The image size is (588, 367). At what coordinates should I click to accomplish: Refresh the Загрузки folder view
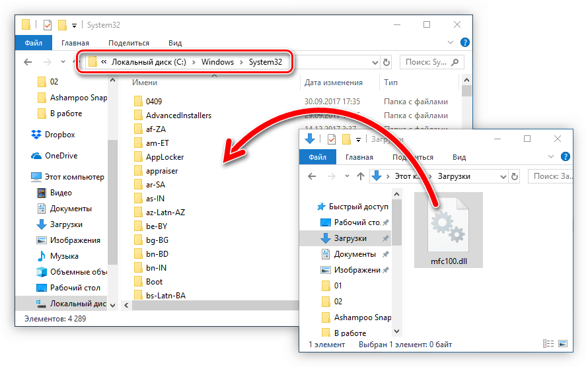pyautogui.click(x=515, y=176)
